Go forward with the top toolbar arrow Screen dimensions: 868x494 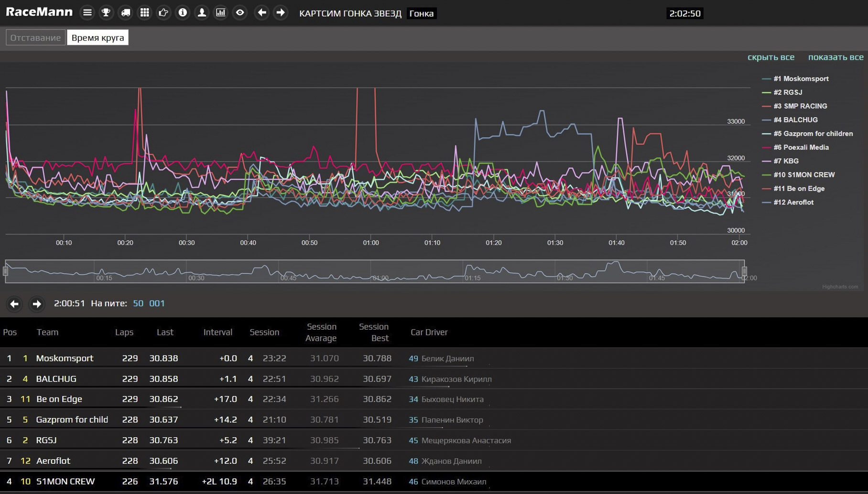pyautogui.click(x=281, y=13)
